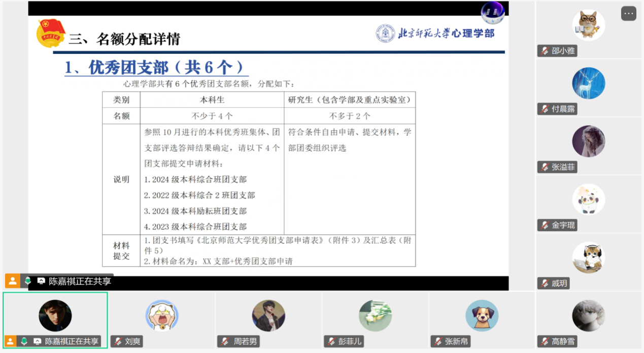Click 彭菲儿's muted microphone icon
644x353 pixels.
point(331,342)
